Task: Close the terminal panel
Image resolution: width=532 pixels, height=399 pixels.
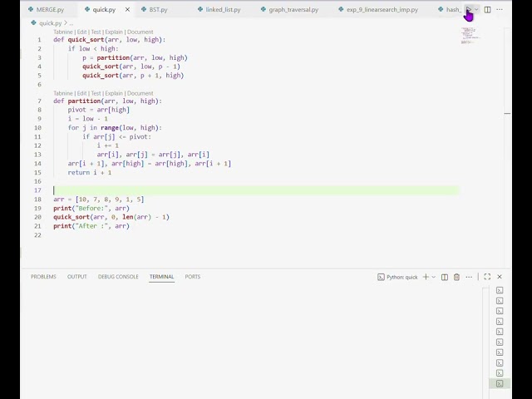Action: [500, 277]
